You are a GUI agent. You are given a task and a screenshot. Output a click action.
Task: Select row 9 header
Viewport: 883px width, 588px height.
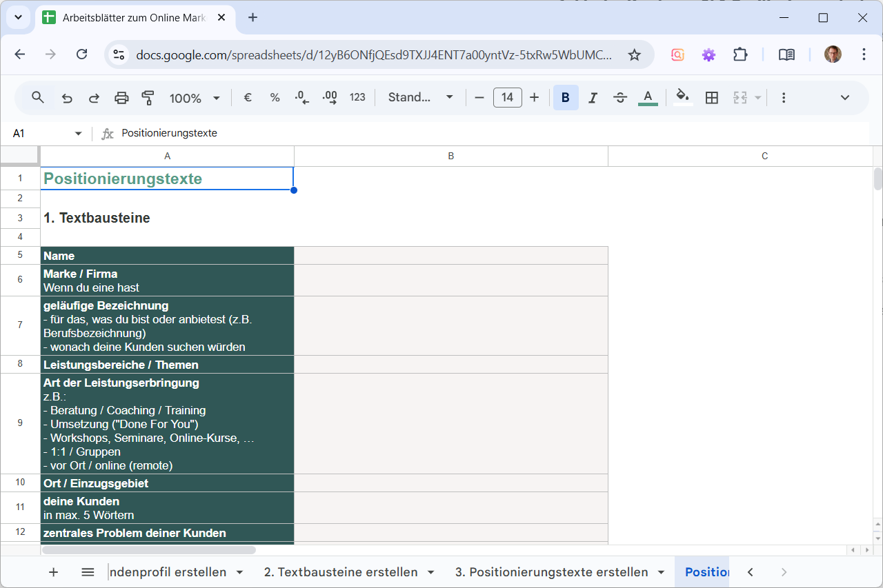coord(20,423)
